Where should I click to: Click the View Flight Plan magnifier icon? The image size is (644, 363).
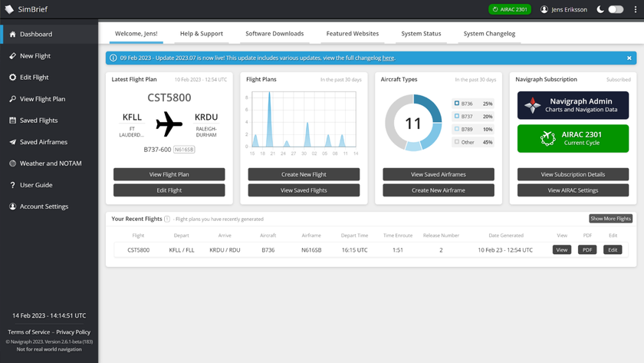(x=13, y=99)
